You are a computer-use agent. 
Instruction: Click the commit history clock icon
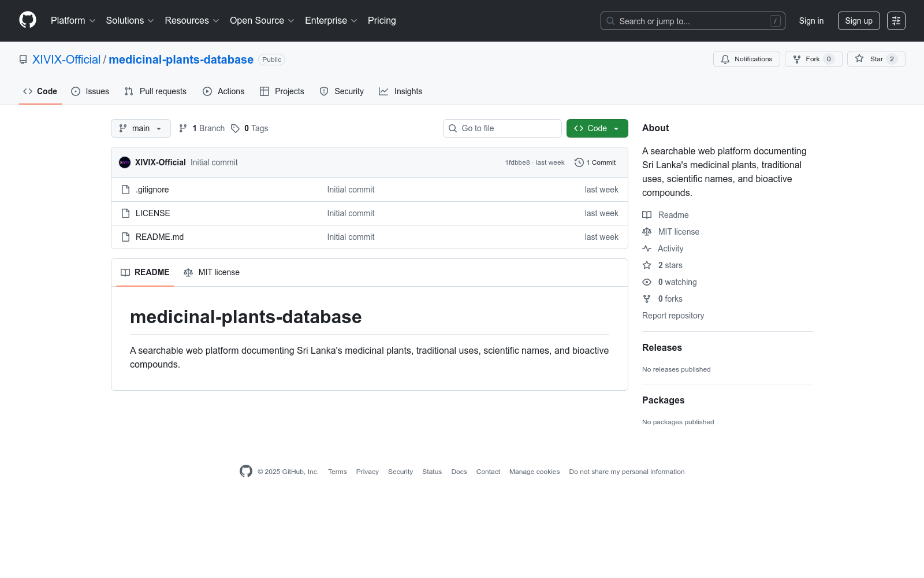click(x=579, y=162)
